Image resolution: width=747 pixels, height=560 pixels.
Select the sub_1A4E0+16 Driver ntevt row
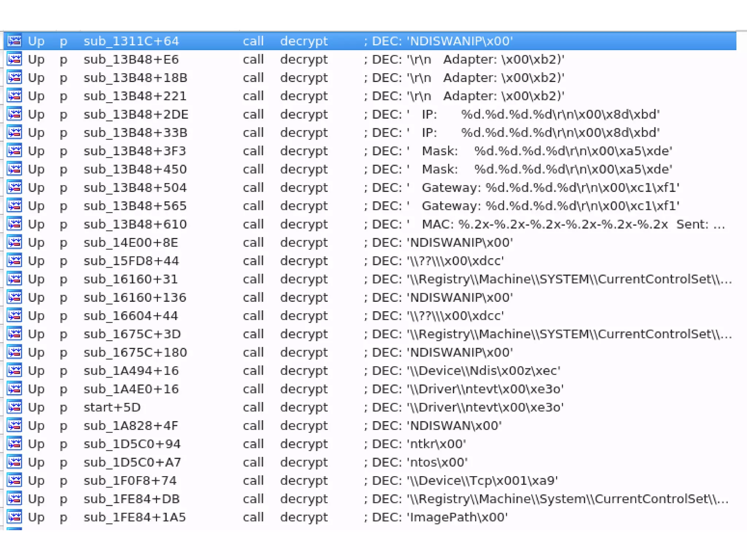[131, 389]
